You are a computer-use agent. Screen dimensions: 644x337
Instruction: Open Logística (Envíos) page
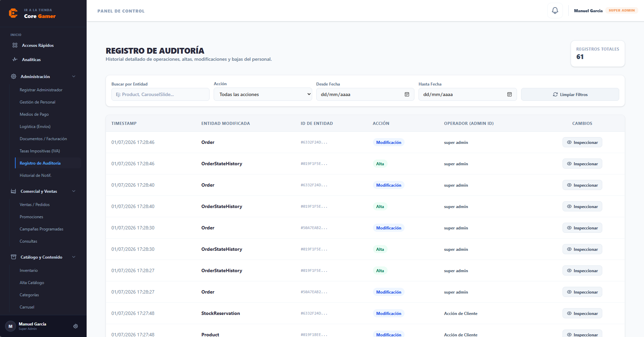point(35,127)
